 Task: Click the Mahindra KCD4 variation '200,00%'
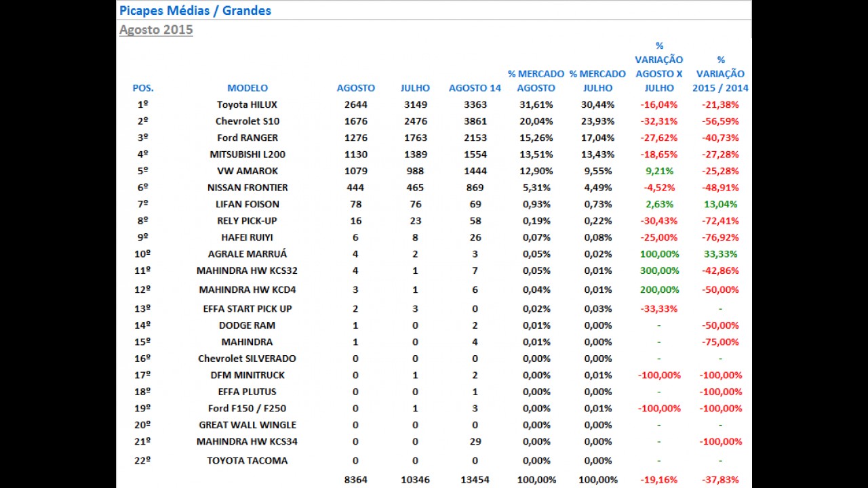659,289
